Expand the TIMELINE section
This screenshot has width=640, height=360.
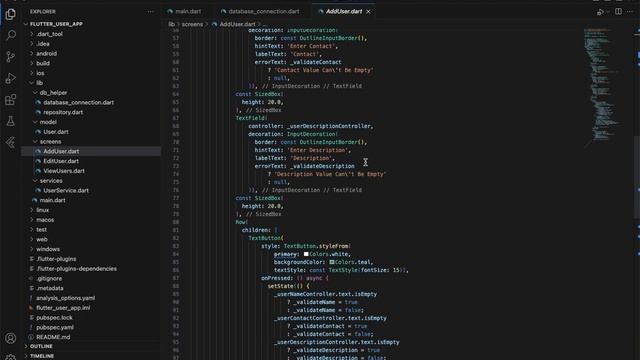[42, 356]
